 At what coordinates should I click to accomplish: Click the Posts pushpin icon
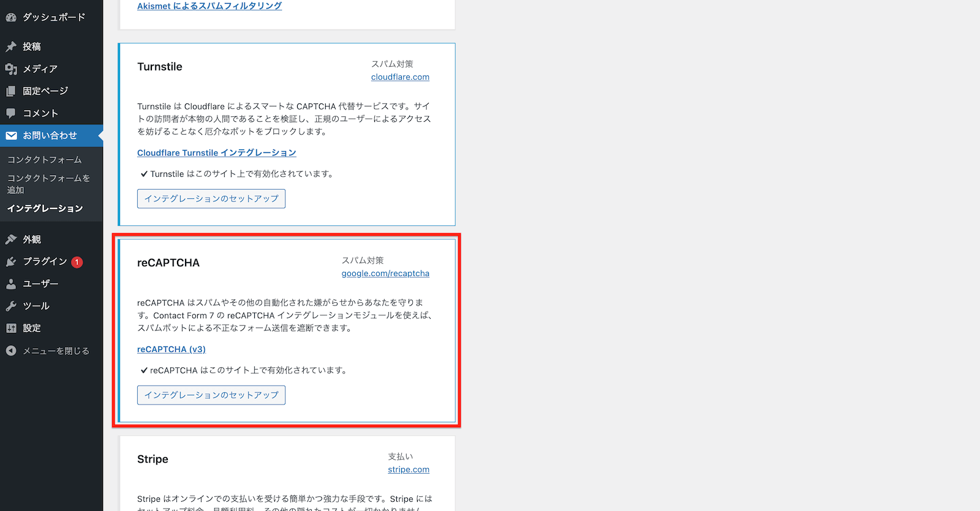click(x=11, y=47)
